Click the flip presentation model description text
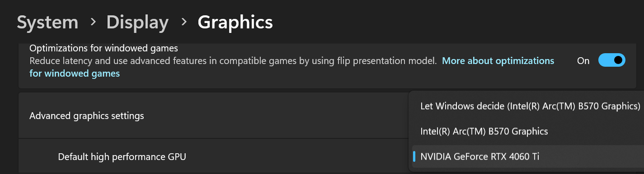 390,60
